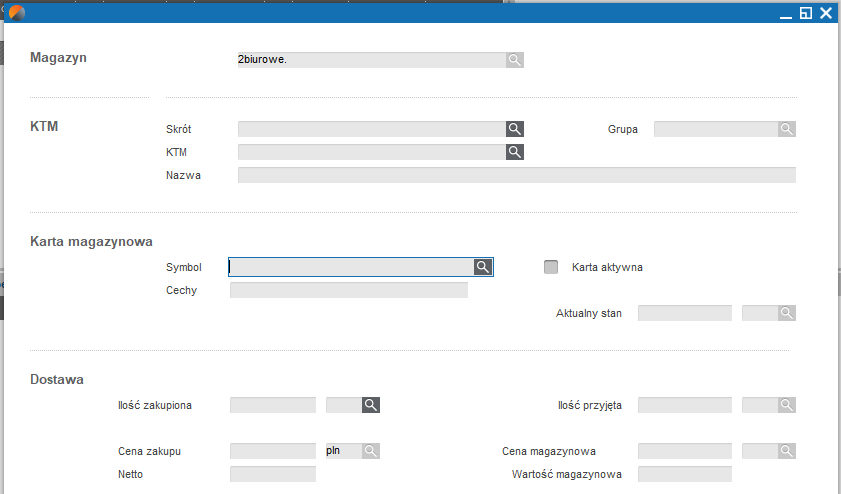
Task: Click the Ilość zakupiona quantity field
Action: (x=273, y=405)
